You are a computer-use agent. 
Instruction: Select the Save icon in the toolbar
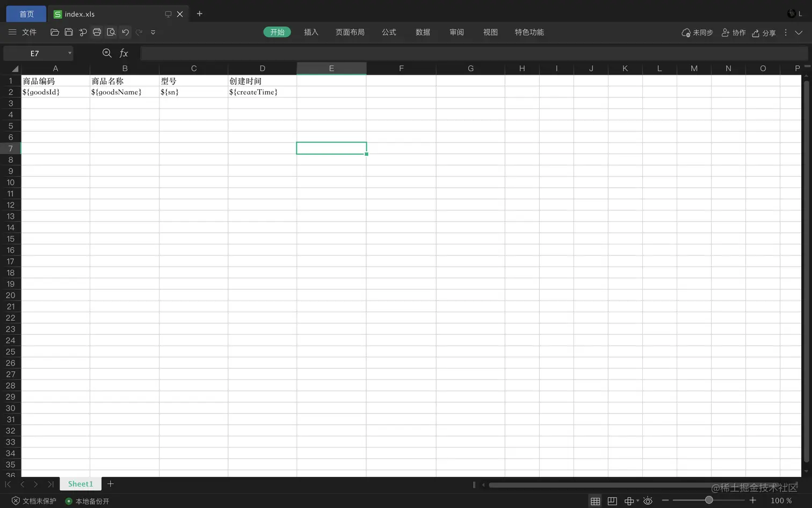[x=69, y=32]
